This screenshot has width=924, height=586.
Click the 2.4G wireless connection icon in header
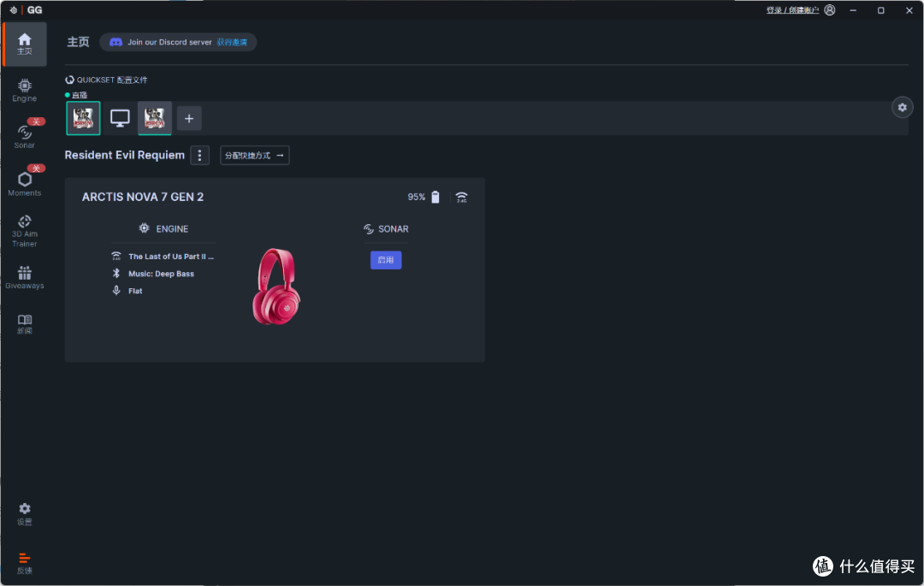point(462,198)
